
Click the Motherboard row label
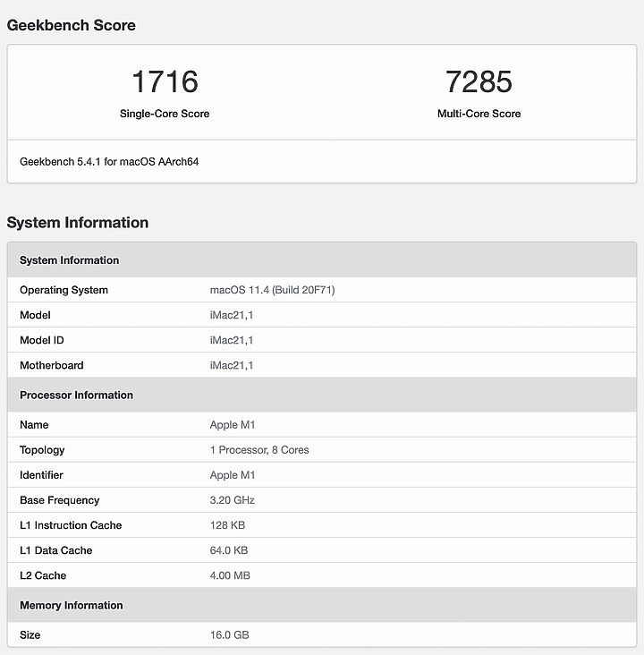coord(52,365)
